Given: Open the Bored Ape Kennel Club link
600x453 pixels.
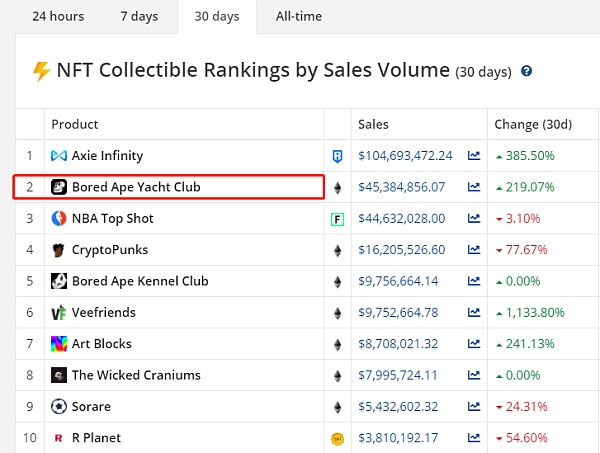Looking at the screenshot, I should pos(140,281).
